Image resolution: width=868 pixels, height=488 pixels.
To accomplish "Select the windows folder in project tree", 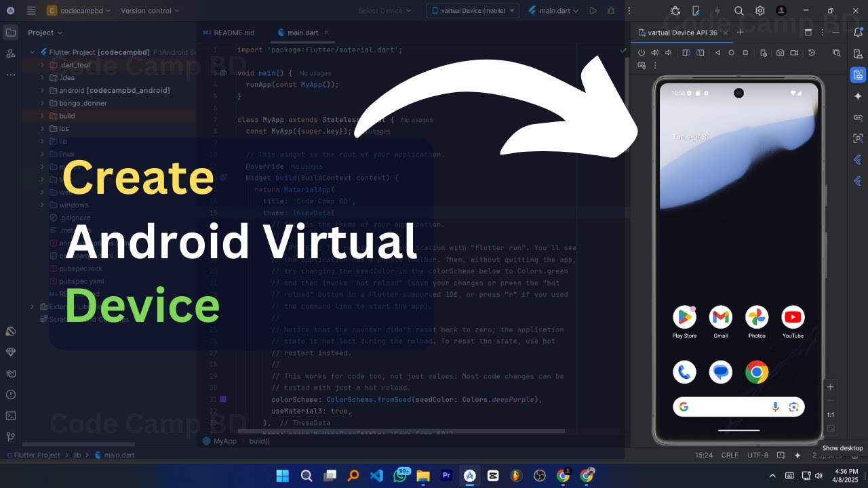I will tap(73, 205).
